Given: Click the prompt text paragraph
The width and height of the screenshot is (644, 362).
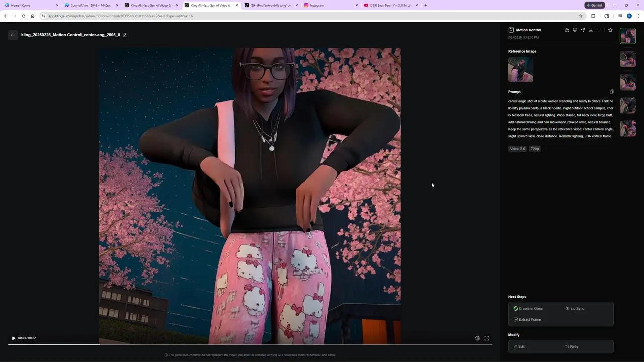Looking at the screenshot, I should 560,119.
